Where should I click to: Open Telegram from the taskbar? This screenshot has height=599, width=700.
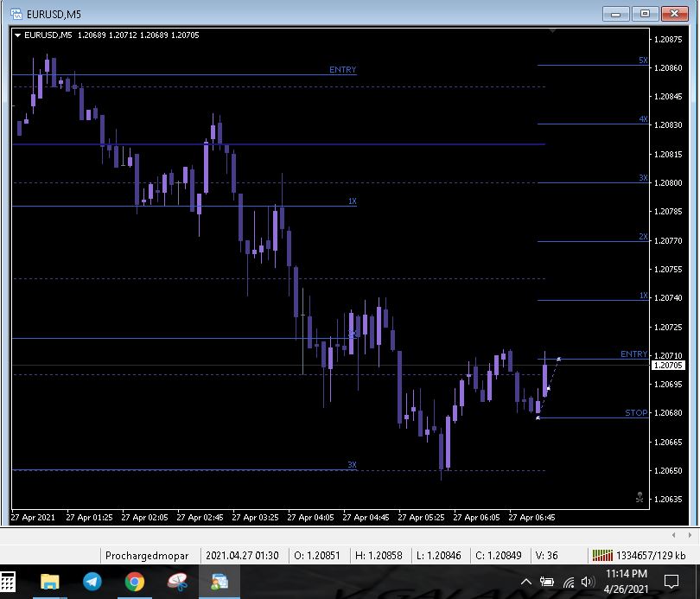click(x=92, y=582)
